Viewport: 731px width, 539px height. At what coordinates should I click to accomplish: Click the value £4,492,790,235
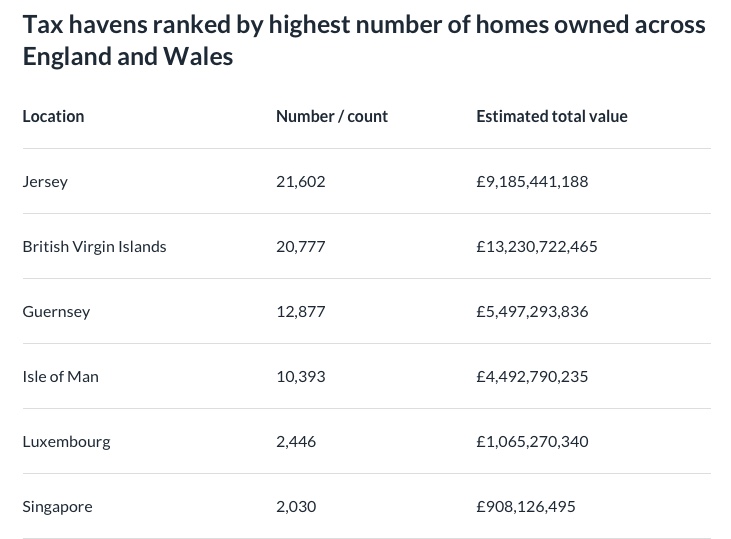tap(532, 376)
